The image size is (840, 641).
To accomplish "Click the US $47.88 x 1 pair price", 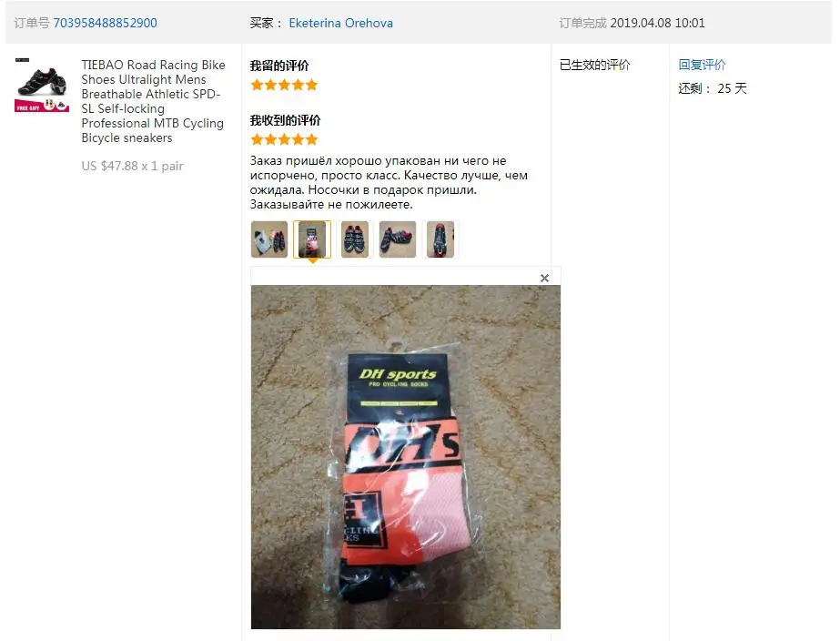I will pos(132,166).
